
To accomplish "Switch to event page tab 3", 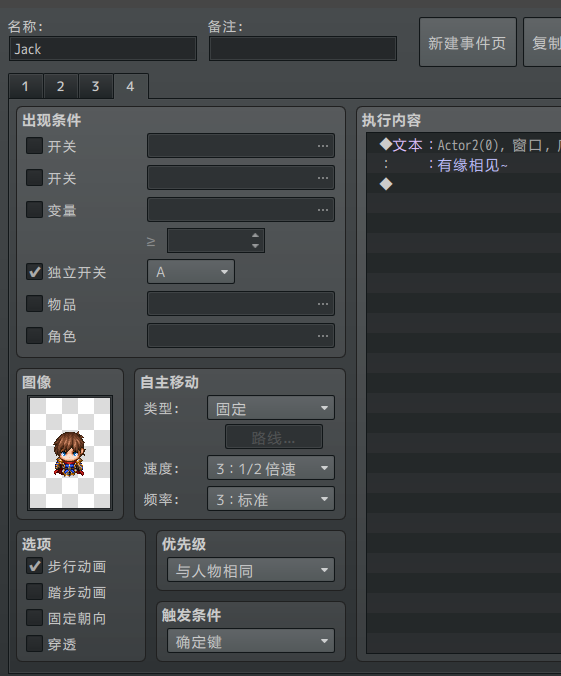I will coord(96,86).
